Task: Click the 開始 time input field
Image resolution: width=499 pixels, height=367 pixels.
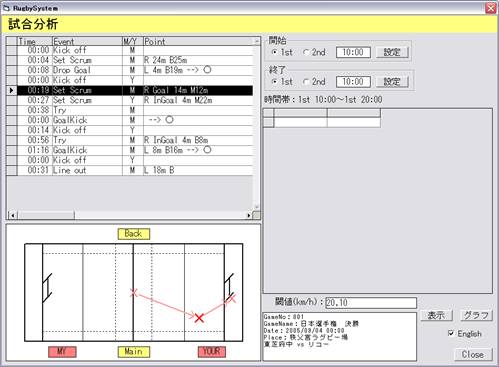Action: [353, 52]
